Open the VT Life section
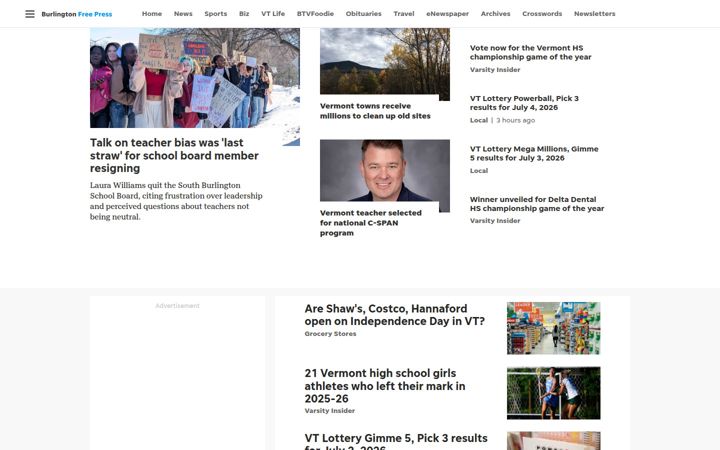720x450 pixels. [x=273, y=14]
